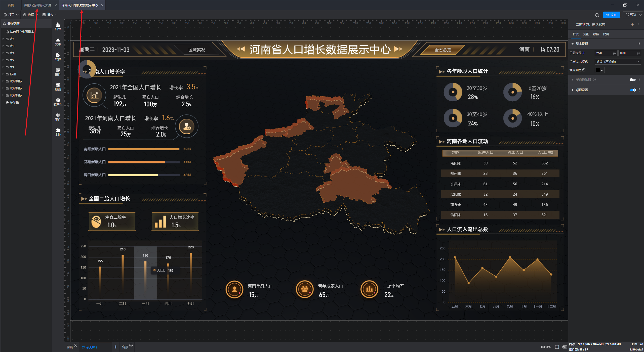
Task: Switch to the 交互 tab
Action: click(x=586, y=34)
